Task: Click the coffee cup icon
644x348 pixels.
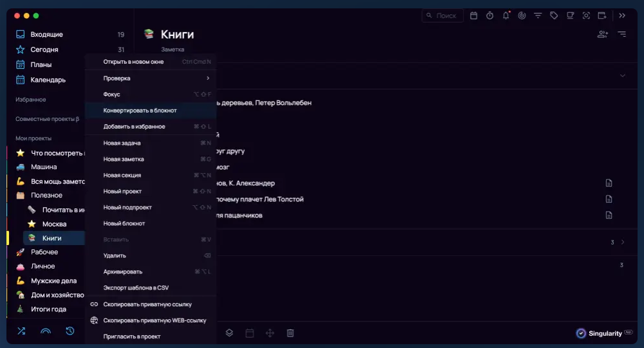Action: [x=569, y=15]
